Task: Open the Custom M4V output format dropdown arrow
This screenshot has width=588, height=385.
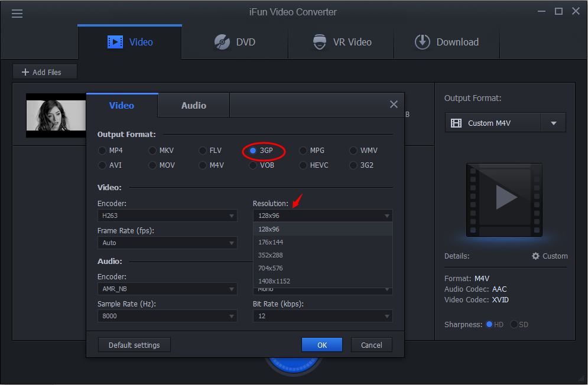Action: coord(554,123)
